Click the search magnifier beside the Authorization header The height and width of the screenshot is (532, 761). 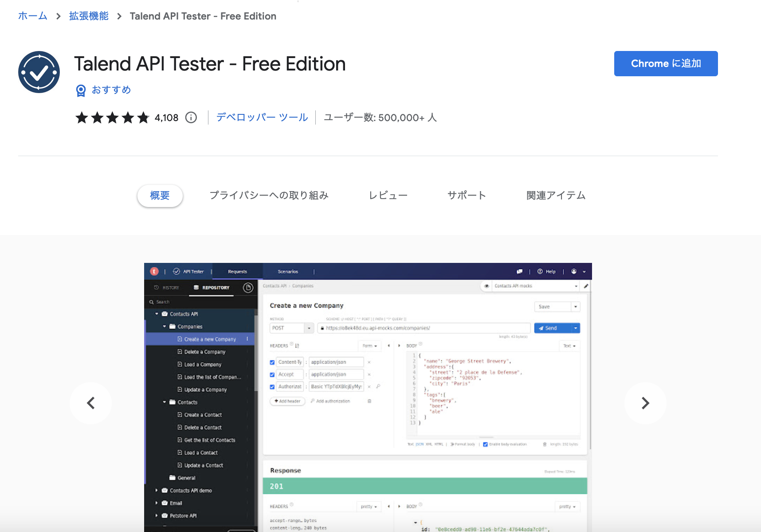pos(378,387)
